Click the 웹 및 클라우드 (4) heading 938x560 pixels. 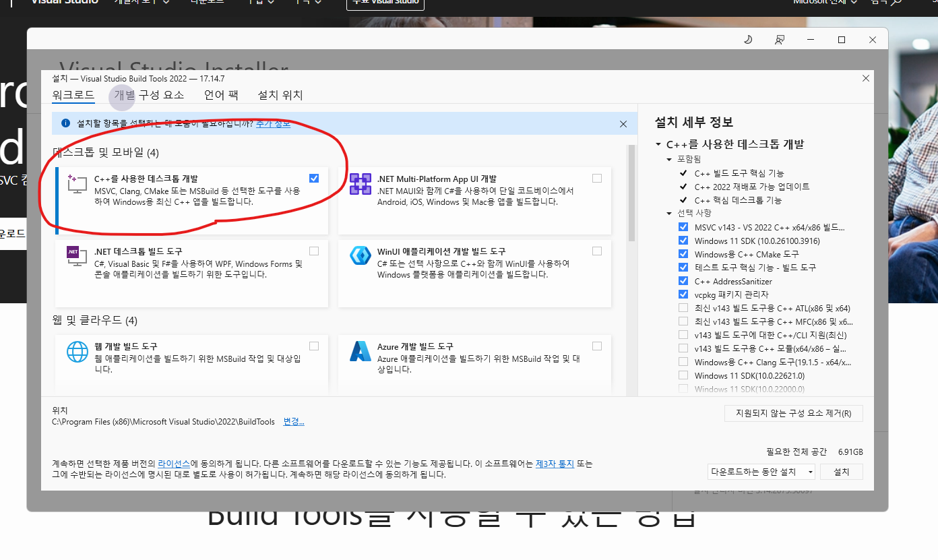tap(95, 320)
